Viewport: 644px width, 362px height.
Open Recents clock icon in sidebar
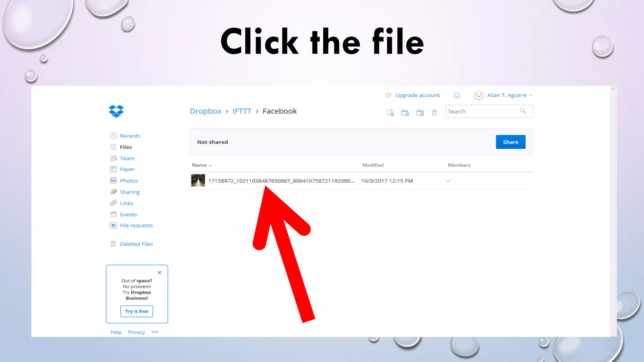pyautogui.click(x=114, y=136)
